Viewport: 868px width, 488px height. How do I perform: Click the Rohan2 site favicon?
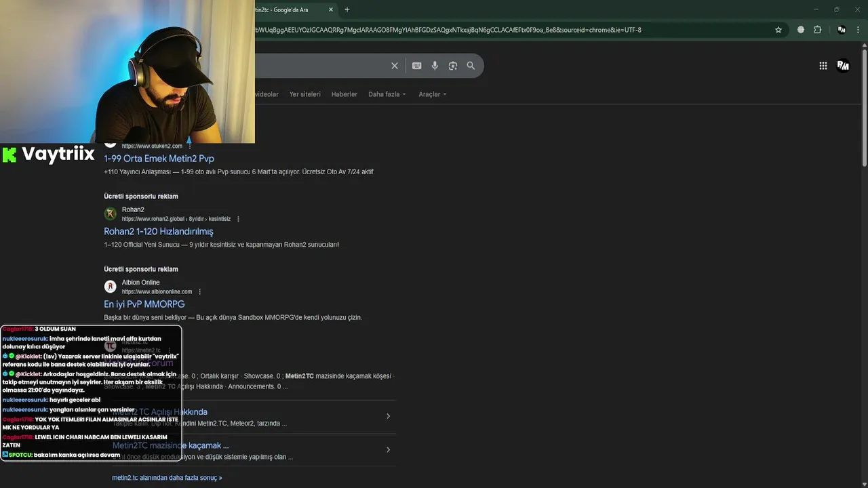click(110, 214)
